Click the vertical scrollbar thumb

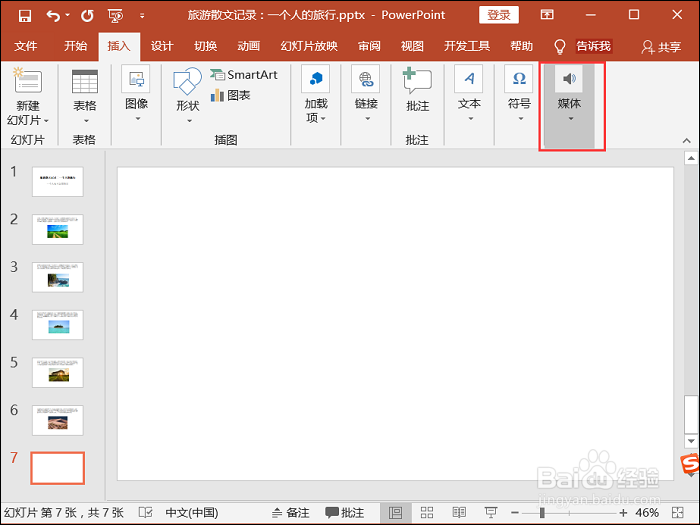tap(691, 414)
